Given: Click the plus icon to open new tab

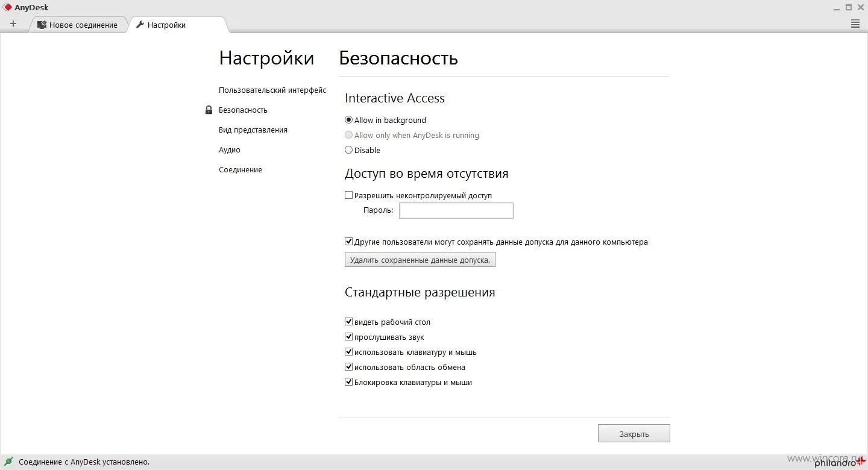Looking at the screenshot, I should pos(13,23).
